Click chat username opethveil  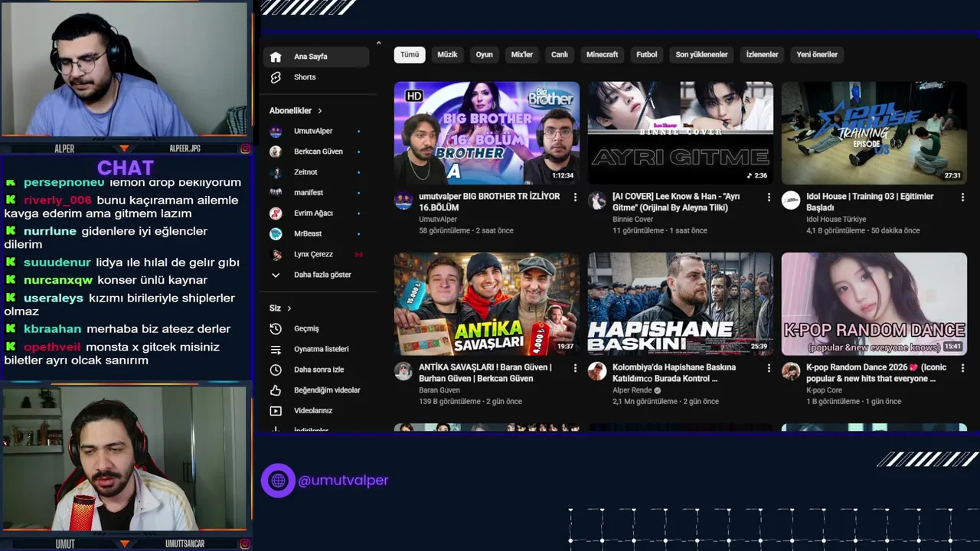pyautogui.click(x=52, y=347)
